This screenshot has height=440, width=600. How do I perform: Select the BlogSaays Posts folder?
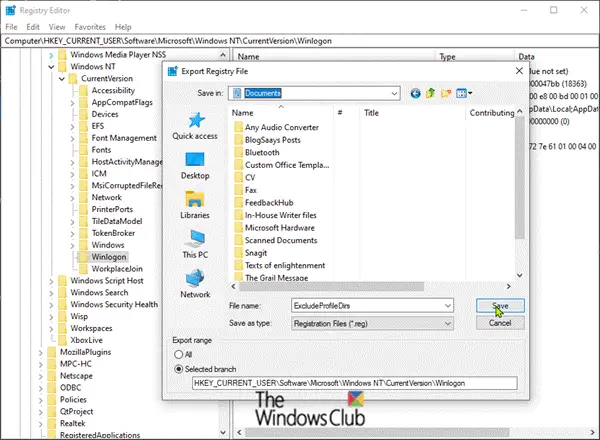(x=267, y=140)
